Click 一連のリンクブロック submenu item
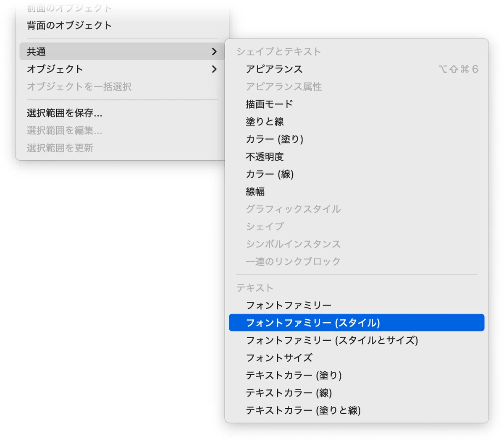The height and width of the screenshot is (441, 504). point(357,261)
